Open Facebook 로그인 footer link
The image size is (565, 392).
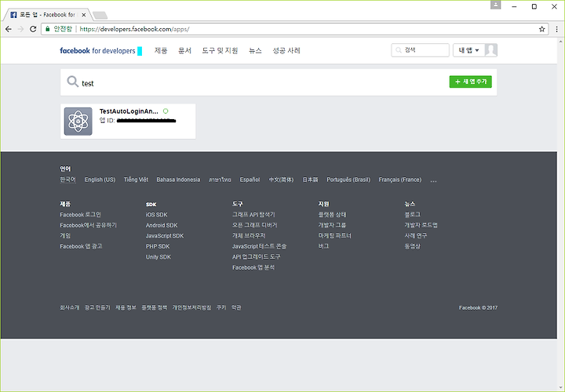click(x=80, y=215)
